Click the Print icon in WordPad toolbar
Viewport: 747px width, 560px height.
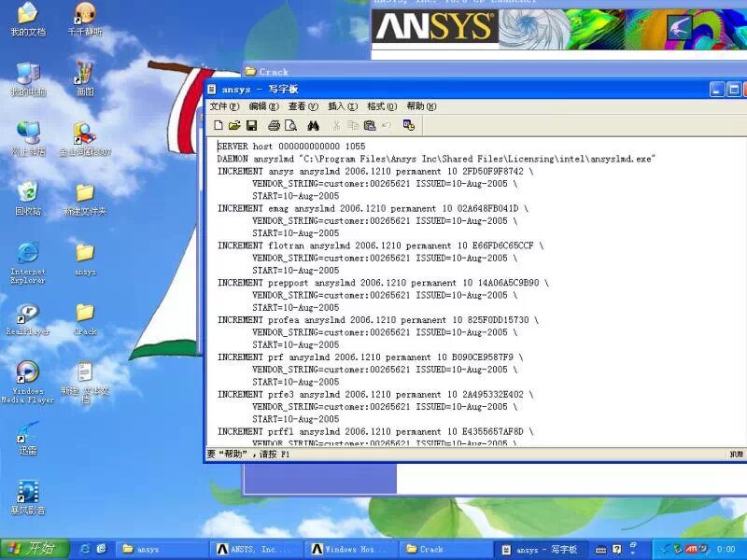[x=274, y=125]
